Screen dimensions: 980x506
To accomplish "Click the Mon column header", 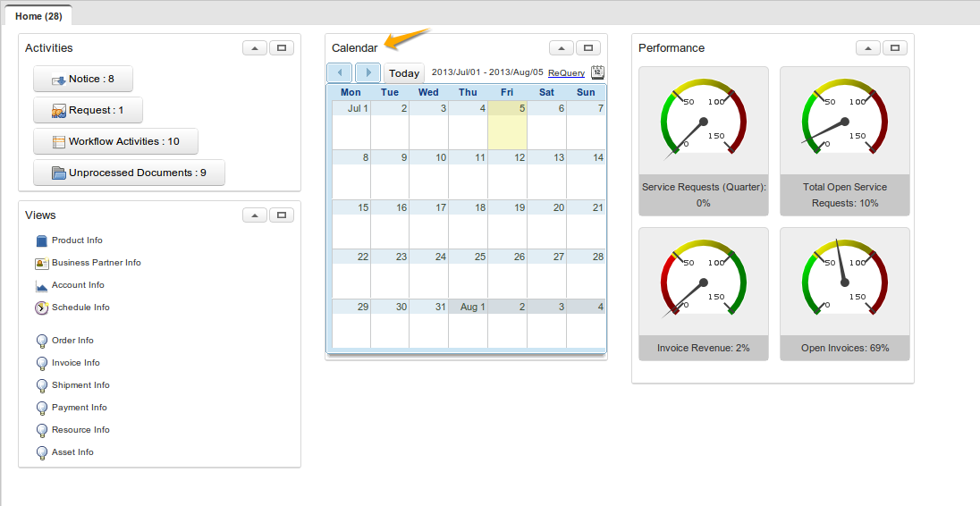I will coord(351,92).
